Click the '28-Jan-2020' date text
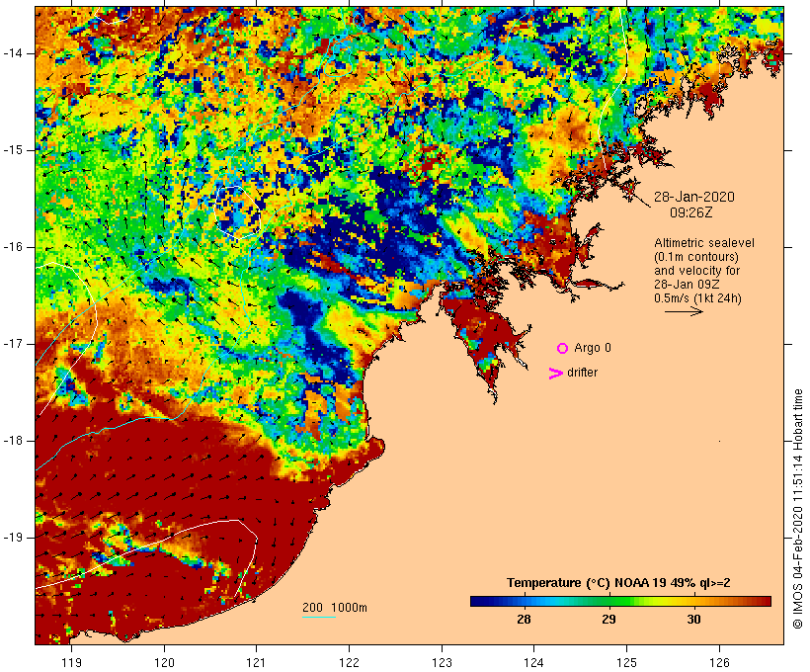810x672 pixels. 693,197
